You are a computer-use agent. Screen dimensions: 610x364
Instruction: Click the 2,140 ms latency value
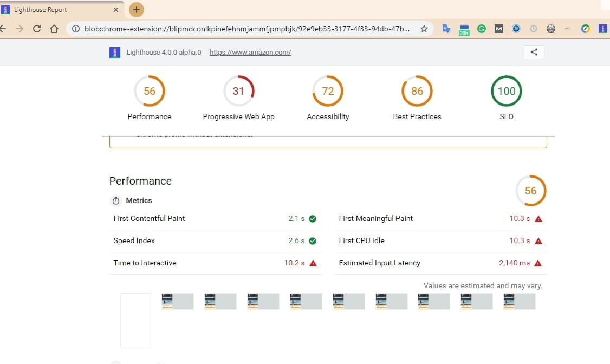514,263
